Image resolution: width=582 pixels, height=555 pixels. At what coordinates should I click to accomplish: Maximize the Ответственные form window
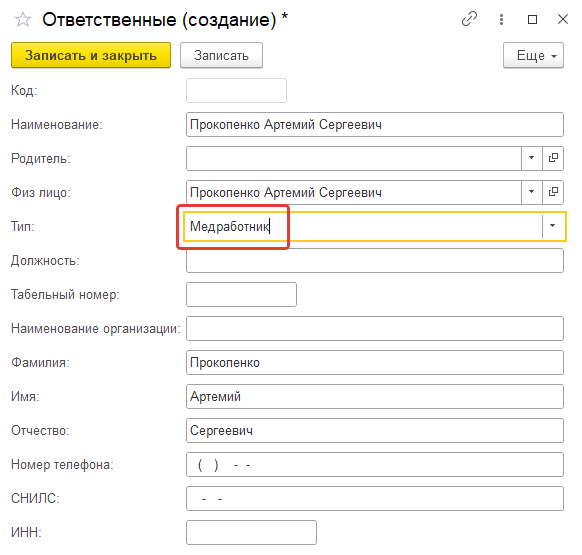(532, 19)
